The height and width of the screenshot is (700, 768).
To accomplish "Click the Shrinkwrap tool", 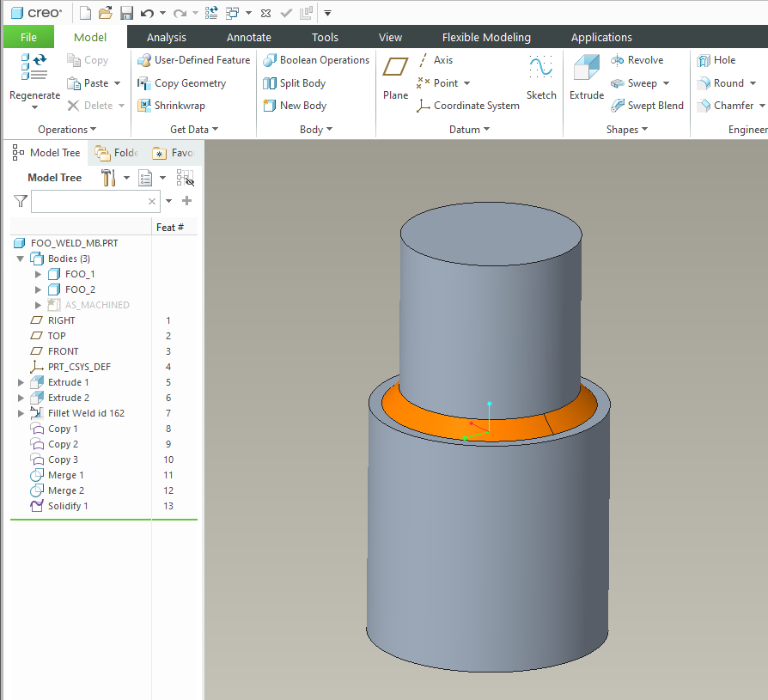I will click(171, 106).
